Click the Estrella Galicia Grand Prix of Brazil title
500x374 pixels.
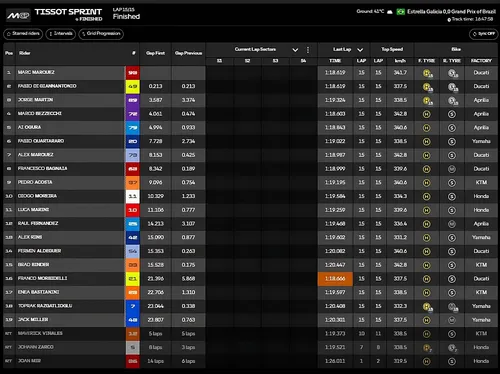(x=451, y=12)
